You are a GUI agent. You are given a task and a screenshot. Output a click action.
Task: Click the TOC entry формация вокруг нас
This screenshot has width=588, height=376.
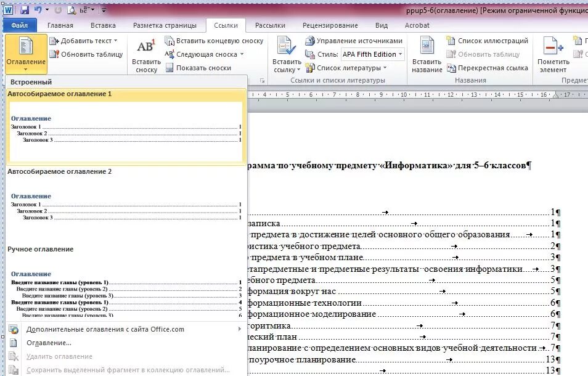pyautogui.click(x=404, y=292)
